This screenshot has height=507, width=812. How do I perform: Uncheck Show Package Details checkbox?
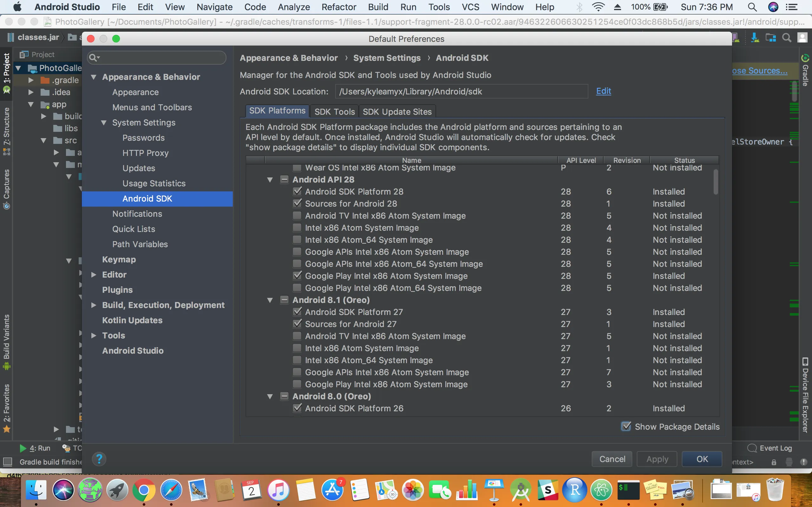point(626,427)
